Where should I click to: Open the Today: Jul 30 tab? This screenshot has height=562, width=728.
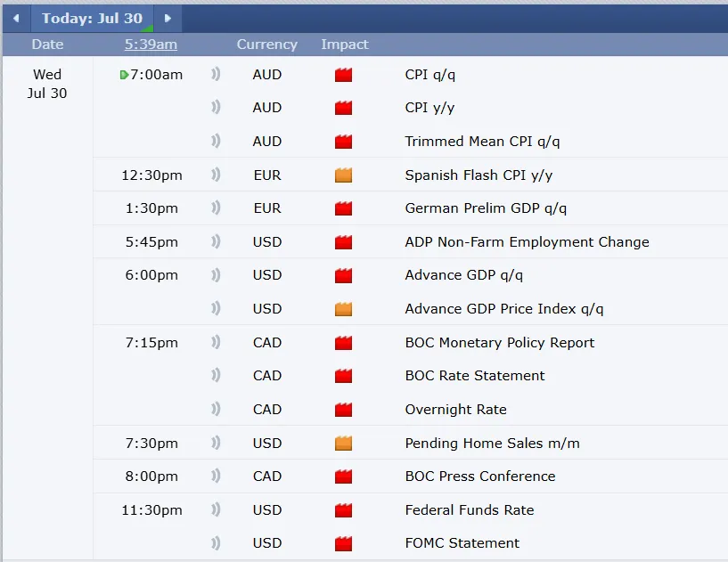click(x=92, y=18)
